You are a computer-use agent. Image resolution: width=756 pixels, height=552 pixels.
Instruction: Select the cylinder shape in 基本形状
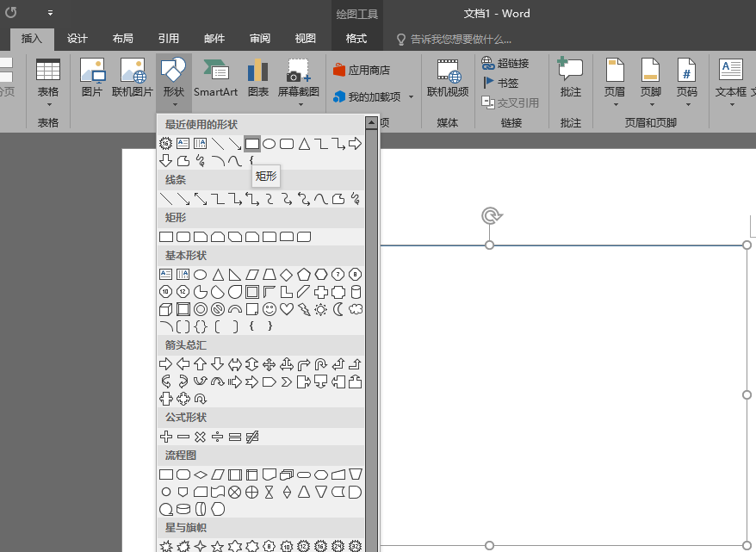356,292
